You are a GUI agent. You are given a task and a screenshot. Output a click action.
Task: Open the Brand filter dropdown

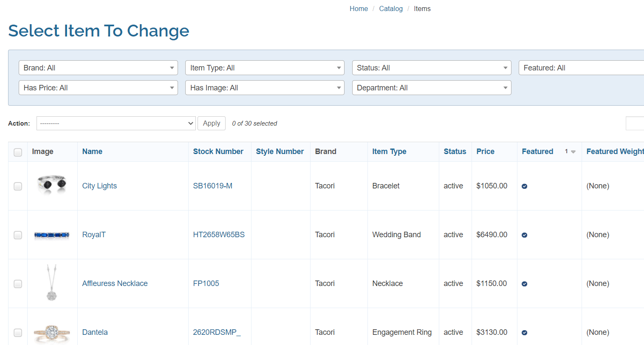(98, 68)
